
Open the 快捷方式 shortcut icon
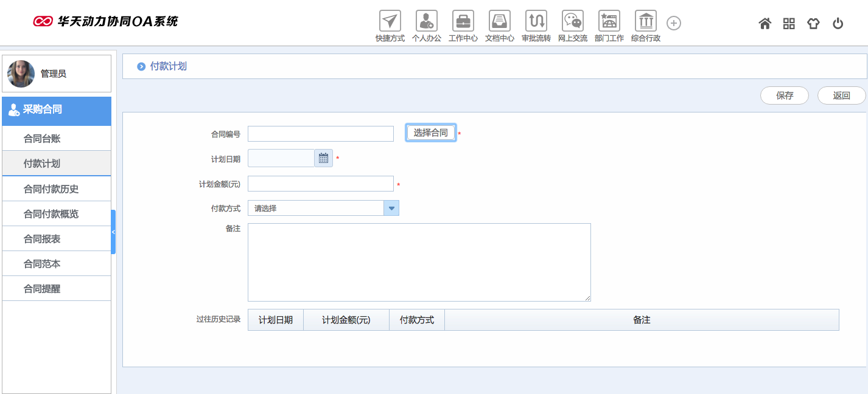[390, 21]
